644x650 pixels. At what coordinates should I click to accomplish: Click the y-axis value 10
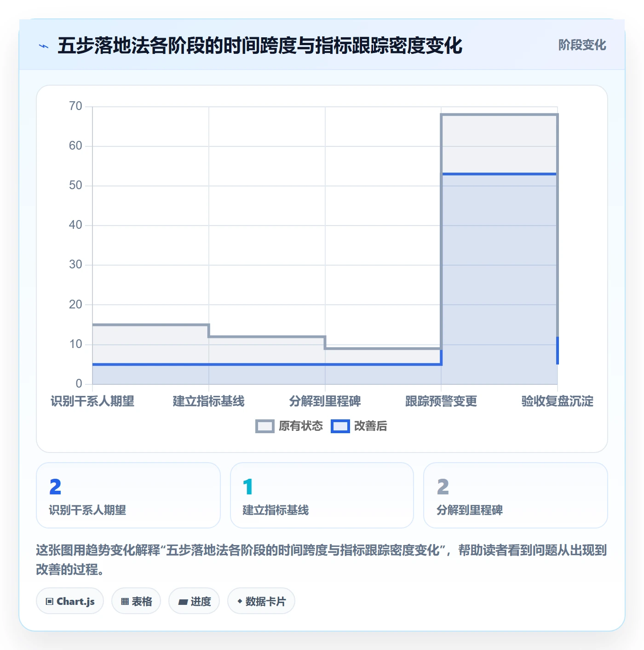click(75, 344)
